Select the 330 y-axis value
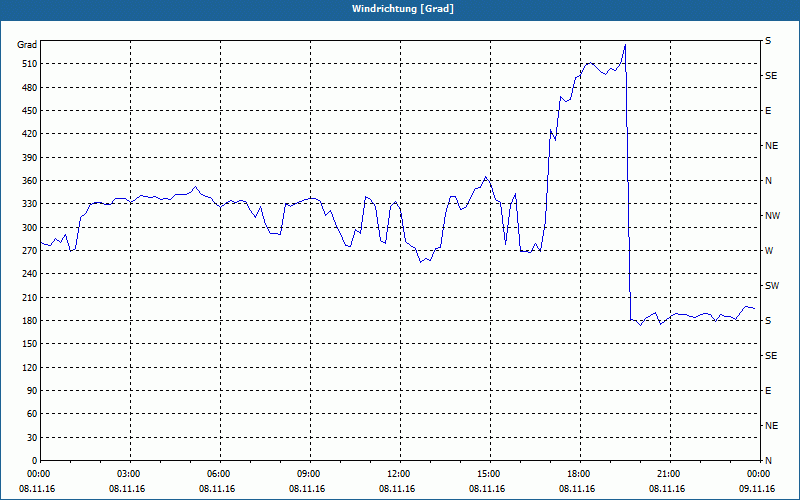This screenshot has height=500, width=800. click(x=30, y=204)
